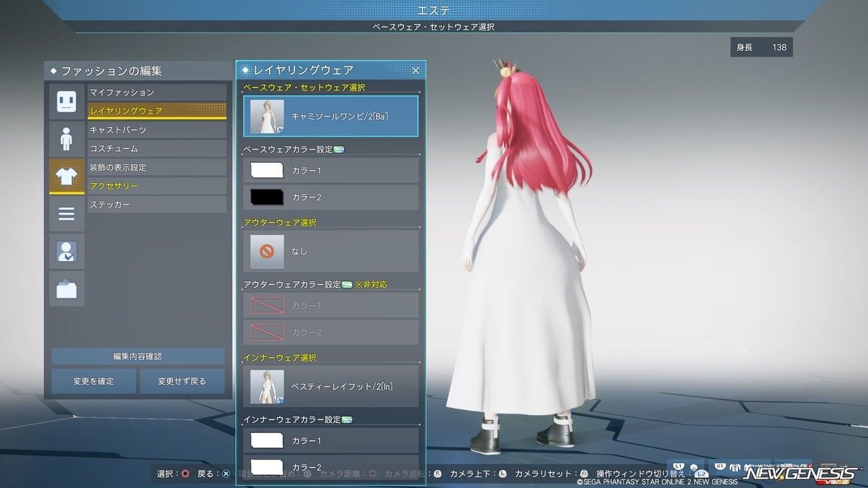Click the 戻る cross button hint
868x488 pixels.
(x=213, y=474)
